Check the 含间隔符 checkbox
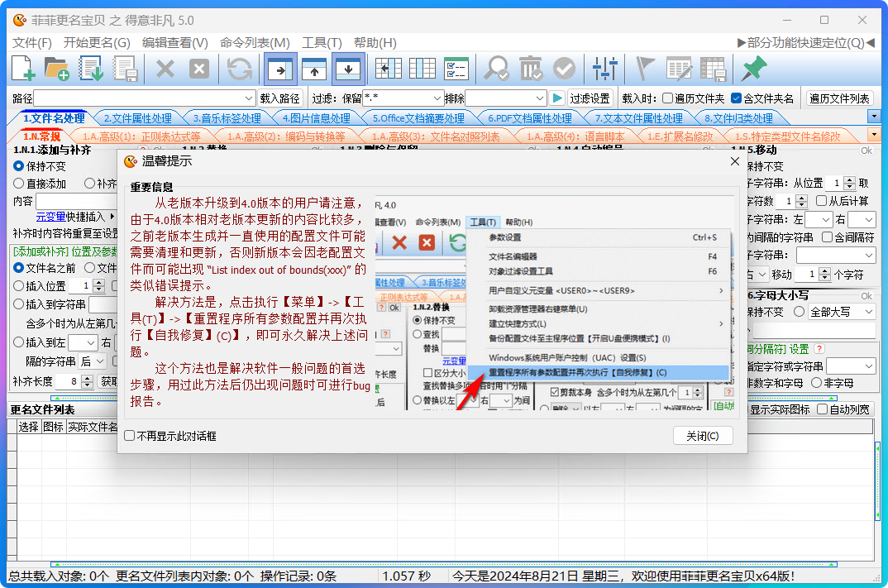 tap(827, 237)
